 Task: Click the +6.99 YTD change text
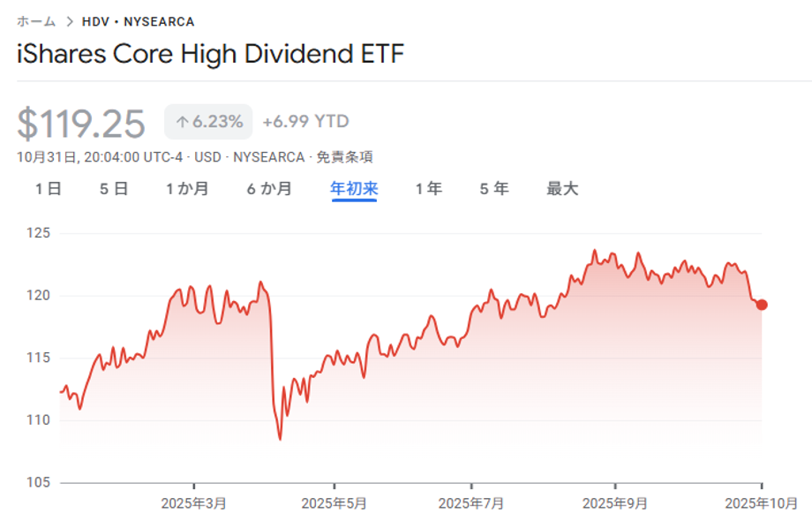pos(305,122)
